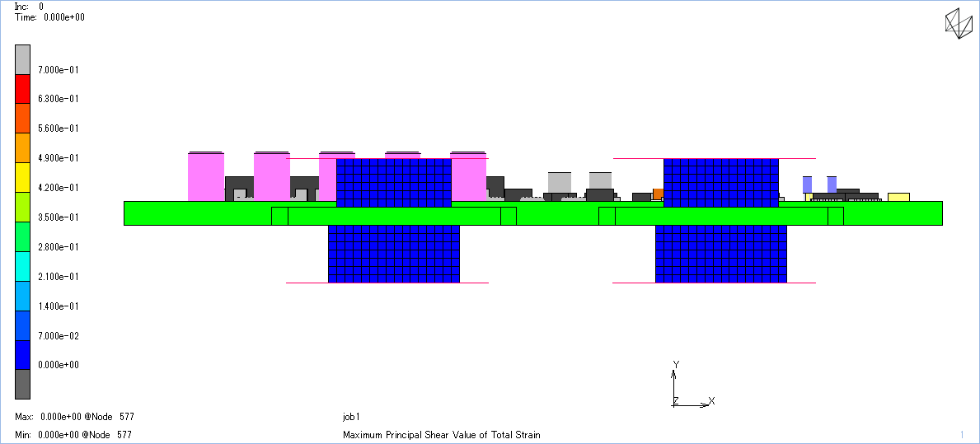
Task: Select the upper left blue meshed block
Action: [x=394, y=182]
